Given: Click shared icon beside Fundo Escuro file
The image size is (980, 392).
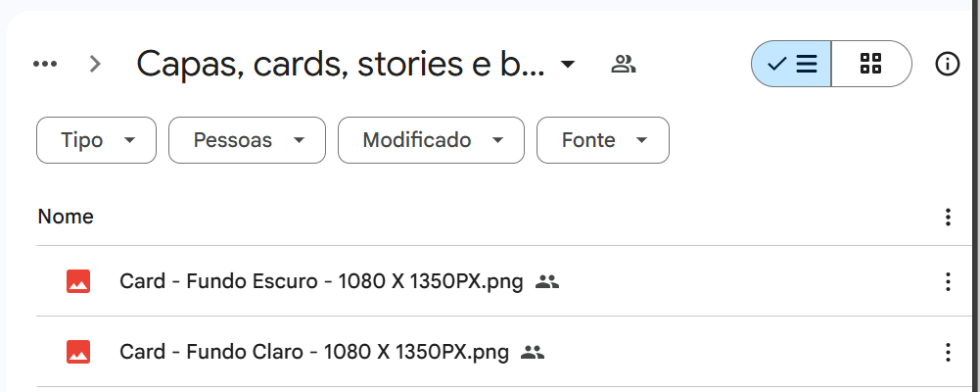Looking at the screenshot, I should pos(547,282).
